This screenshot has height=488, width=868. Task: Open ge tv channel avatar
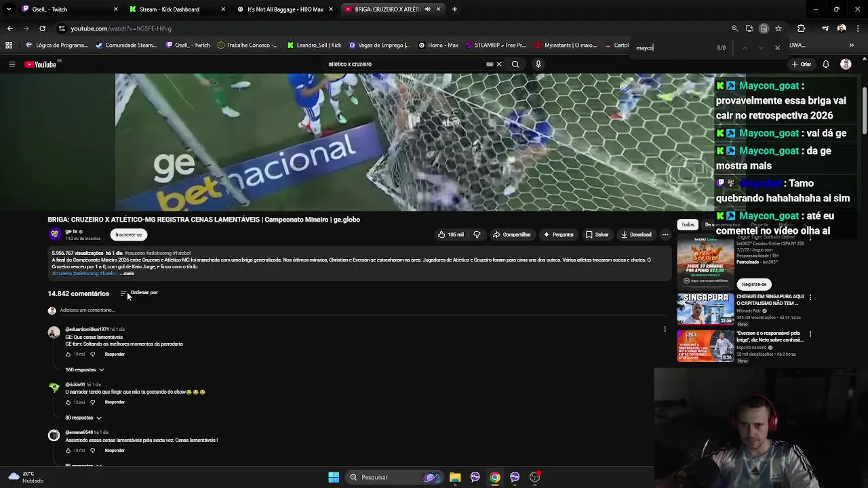[x=54, y=234]
